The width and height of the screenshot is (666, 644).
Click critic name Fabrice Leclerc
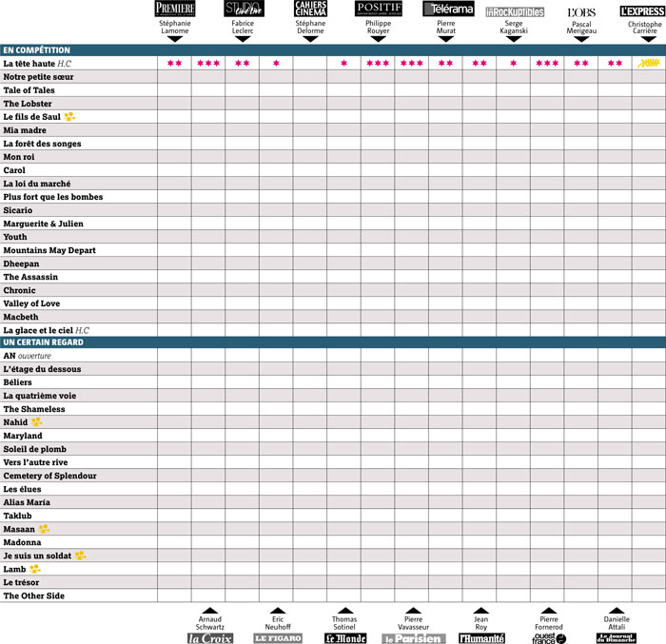(x=243, y=27)
